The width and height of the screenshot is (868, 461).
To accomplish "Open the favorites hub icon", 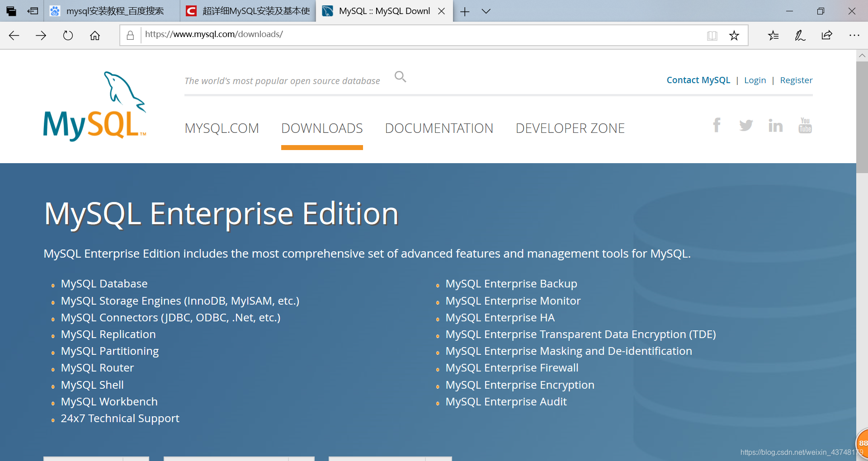I will [x=773, y=35].
